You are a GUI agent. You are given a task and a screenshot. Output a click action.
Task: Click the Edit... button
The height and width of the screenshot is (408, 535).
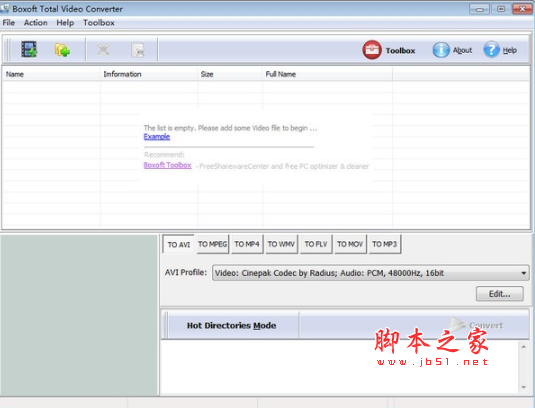(500, 294)
